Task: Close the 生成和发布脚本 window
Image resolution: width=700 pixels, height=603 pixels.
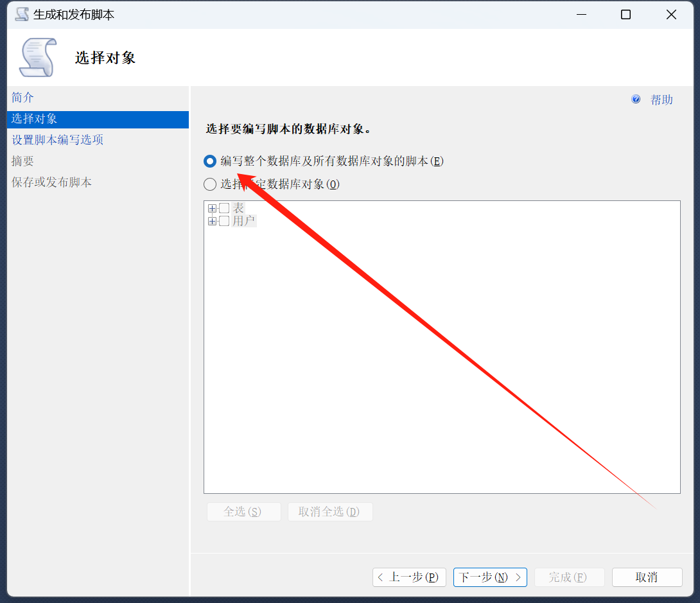Action: click(671, 14)
